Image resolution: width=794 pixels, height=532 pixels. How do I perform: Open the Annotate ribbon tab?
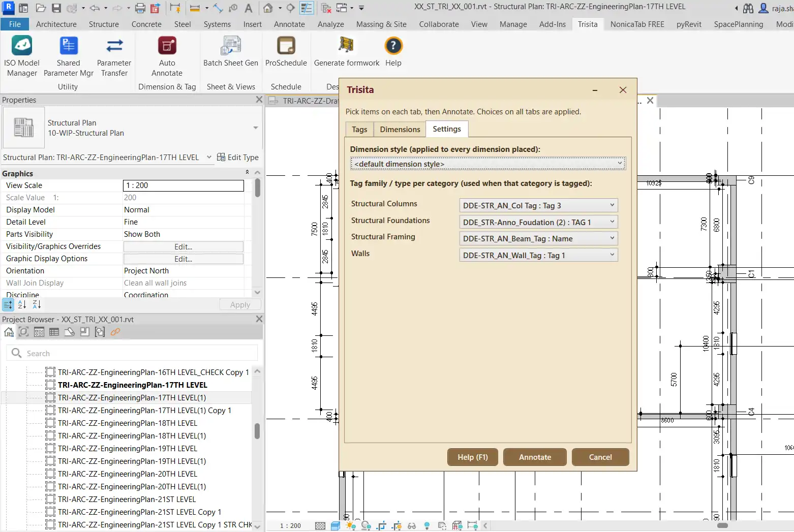(x=289, y=24)
